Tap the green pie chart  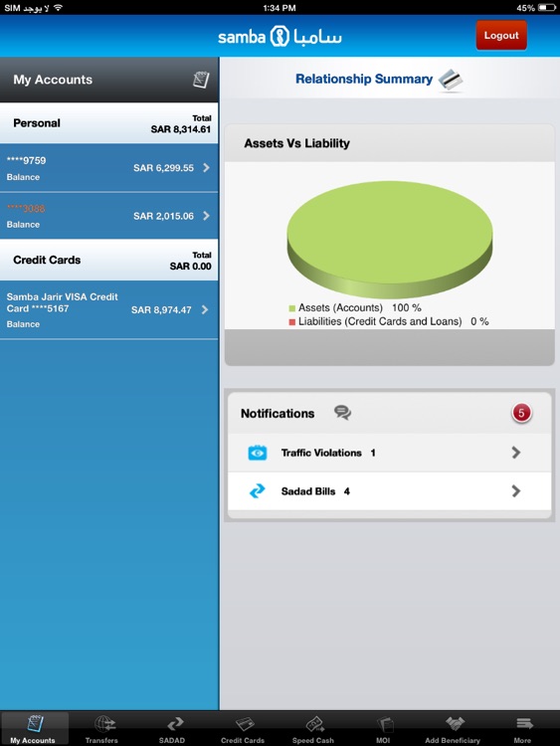pos(390,240)
